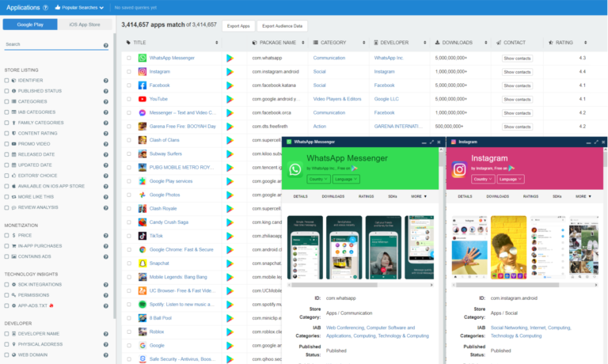This screenshot has width=608, height=364.
Task: Check the Content Rating filter checkbox
Action: click(7, 133)
